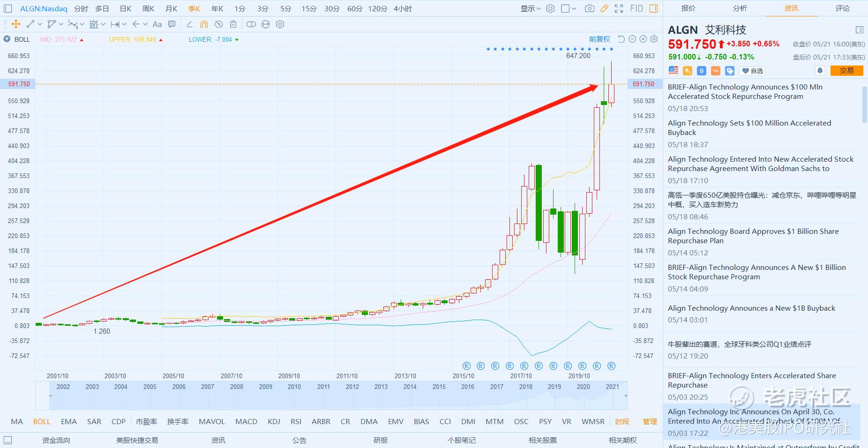868x448 pixels.
Task: Switch indicator to MA
Action: tap(17, 421)
